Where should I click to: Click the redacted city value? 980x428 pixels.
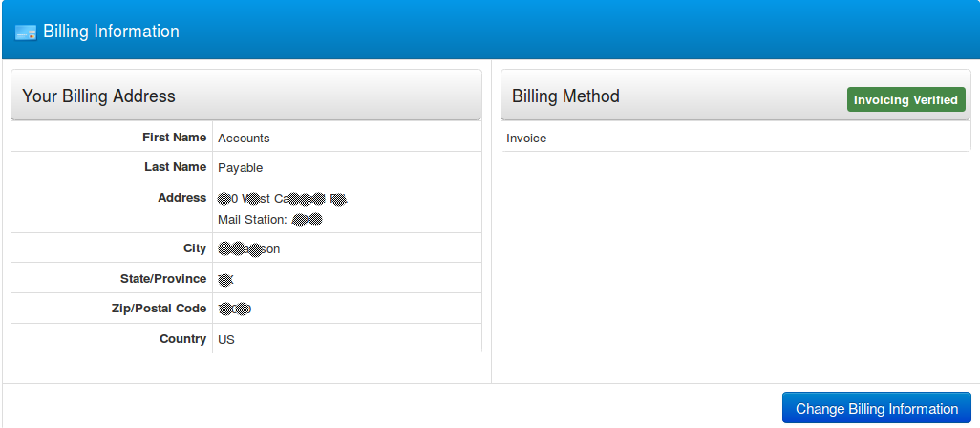coord(248,249)
